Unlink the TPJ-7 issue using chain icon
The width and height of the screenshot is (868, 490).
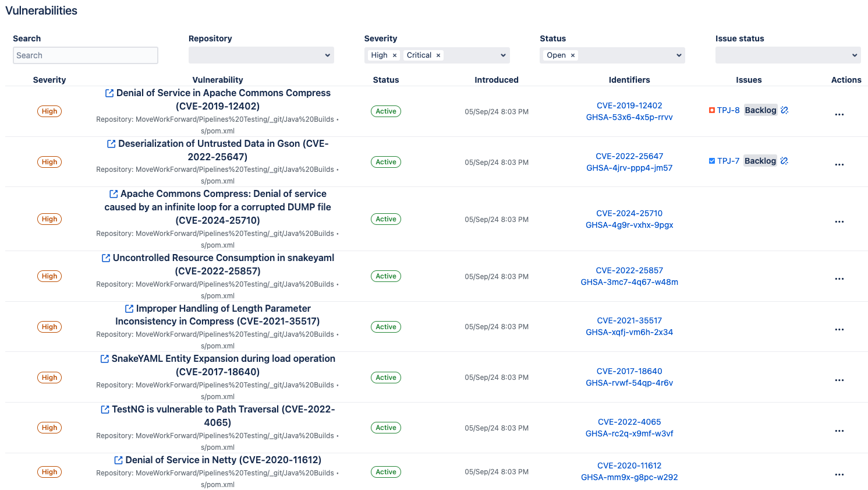[784, 161]
